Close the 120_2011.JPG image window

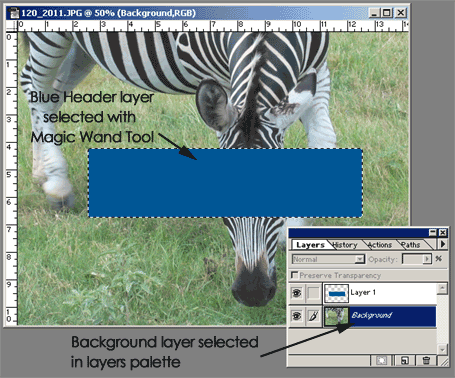401,13
